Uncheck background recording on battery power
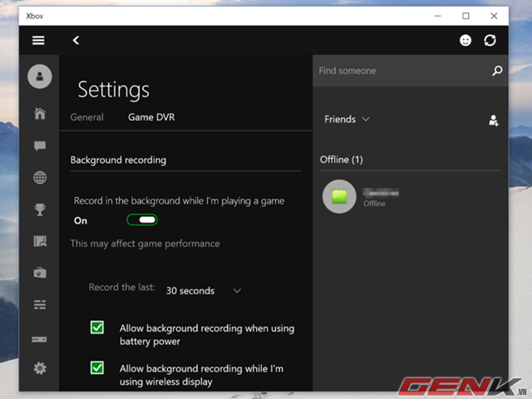This screenshot has height=399, width=532. point(97,328)
